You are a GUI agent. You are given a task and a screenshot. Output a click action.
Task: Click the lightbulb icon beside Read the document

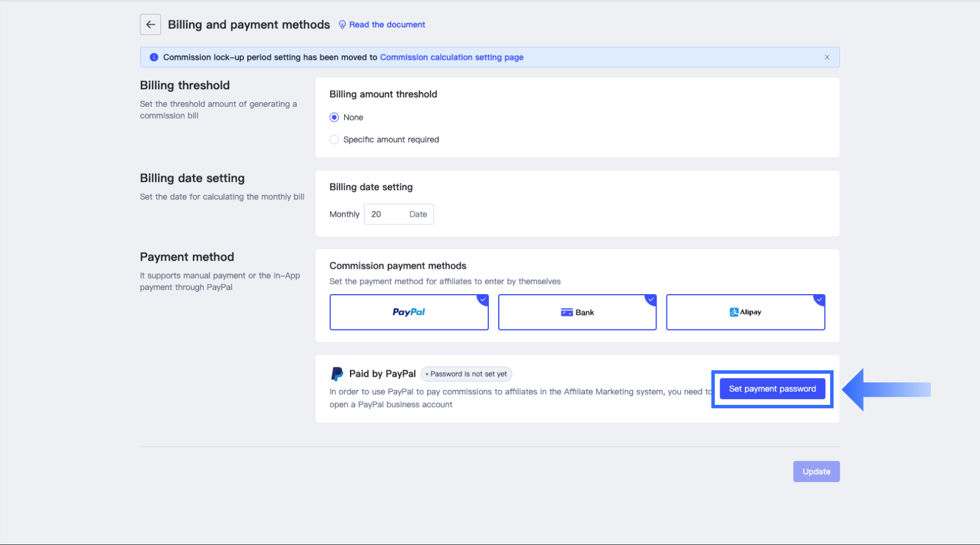[x=342, y=25]
